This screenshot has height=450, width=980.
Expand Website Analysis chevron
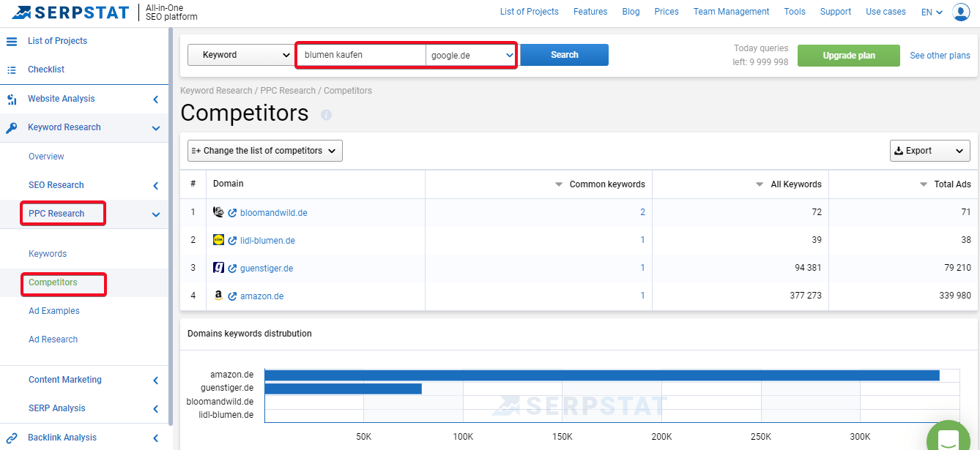(155, 100)
